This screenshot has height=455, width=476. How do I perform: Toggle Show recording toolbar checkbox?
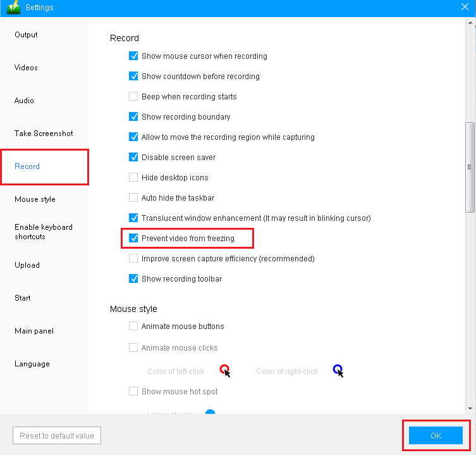coord(133,278)
